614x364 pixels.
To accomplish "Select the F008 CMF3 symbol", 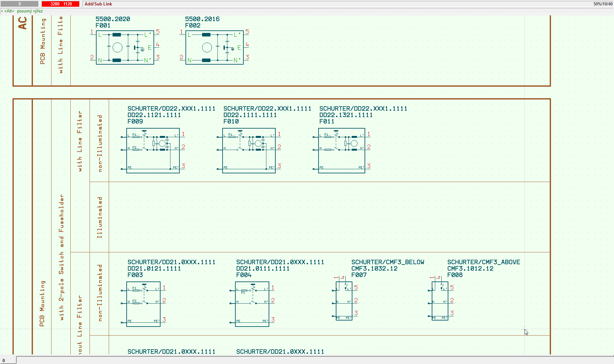I will click(x=440, y=301).
